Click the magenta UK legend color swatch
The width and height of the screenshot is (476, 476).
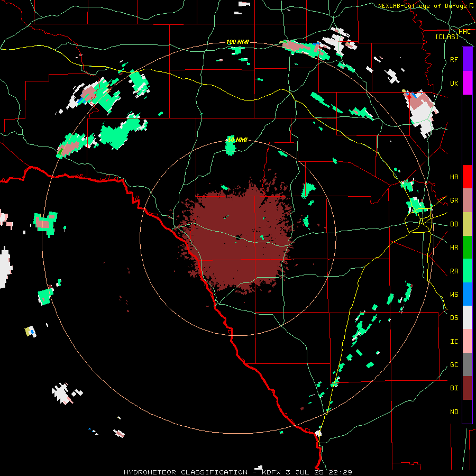467,83
